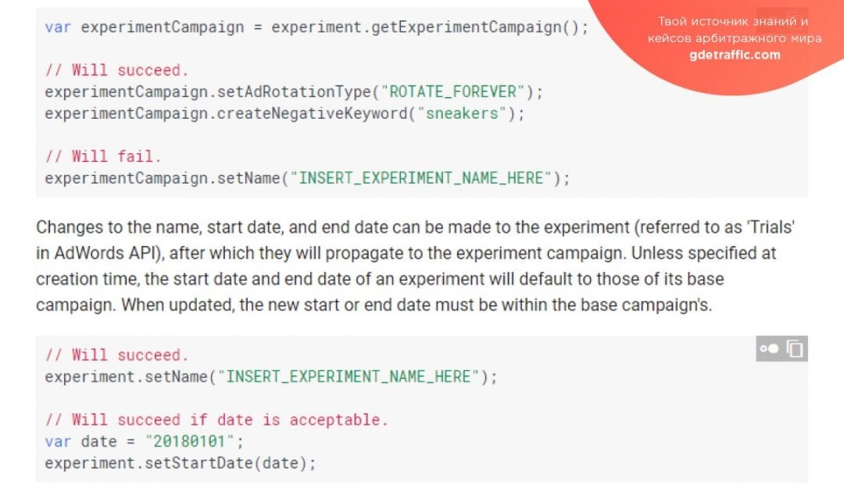Click paragraph line beginning 'creation time, the start date'
The height and width of the screenshot is (504, 844).
point(380,279)
